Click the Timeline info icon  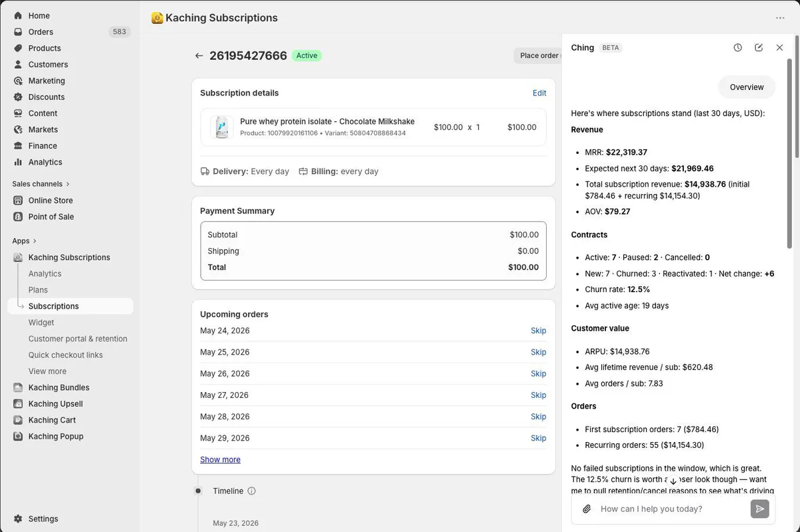(251, 491)
